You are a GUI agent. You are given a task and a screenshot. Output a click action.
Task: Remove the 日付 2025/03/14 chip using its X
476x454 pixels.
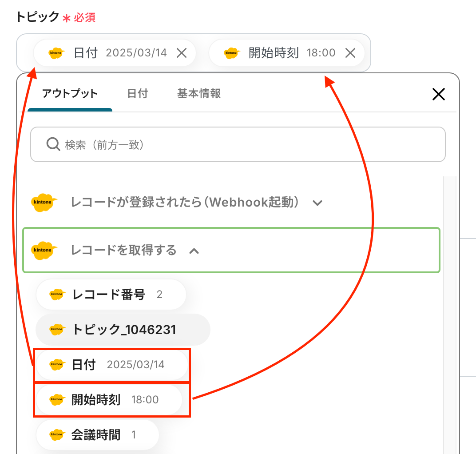(182, 53)
